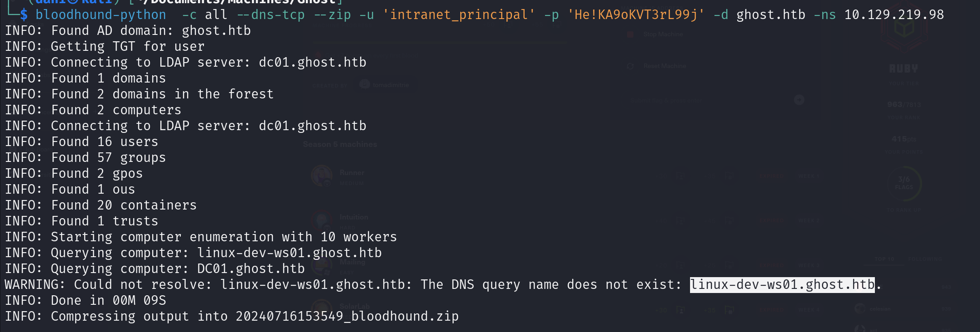
Task: Open the SolarLab machine entry
Action: click(354, 307)
